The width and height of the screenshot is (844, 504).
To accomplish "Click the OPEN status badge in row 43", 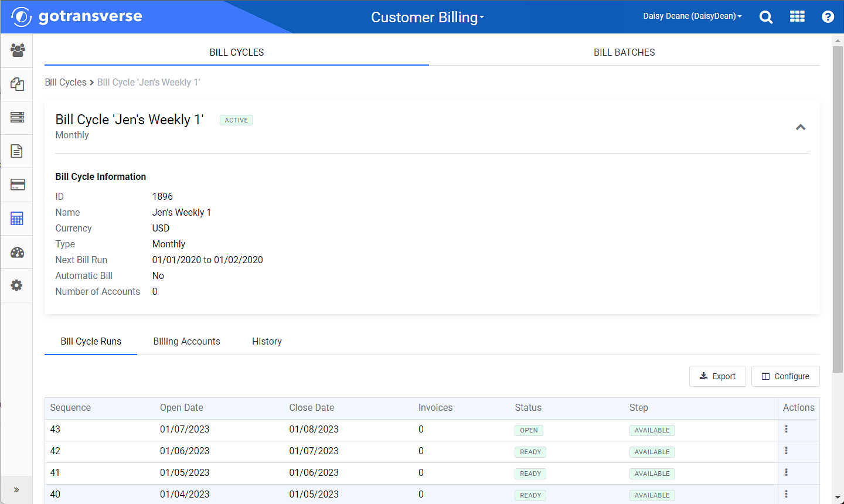I will coord(529,430).
